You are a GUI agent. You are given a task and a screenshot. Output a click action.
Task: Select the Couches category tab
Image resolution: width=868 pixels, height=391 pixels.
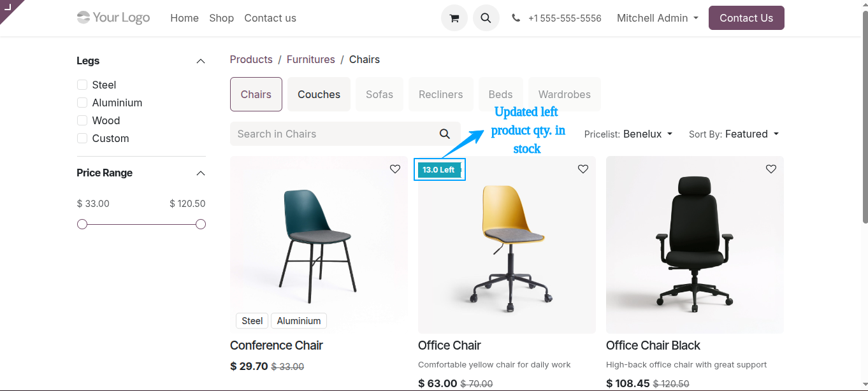point(319,94)
